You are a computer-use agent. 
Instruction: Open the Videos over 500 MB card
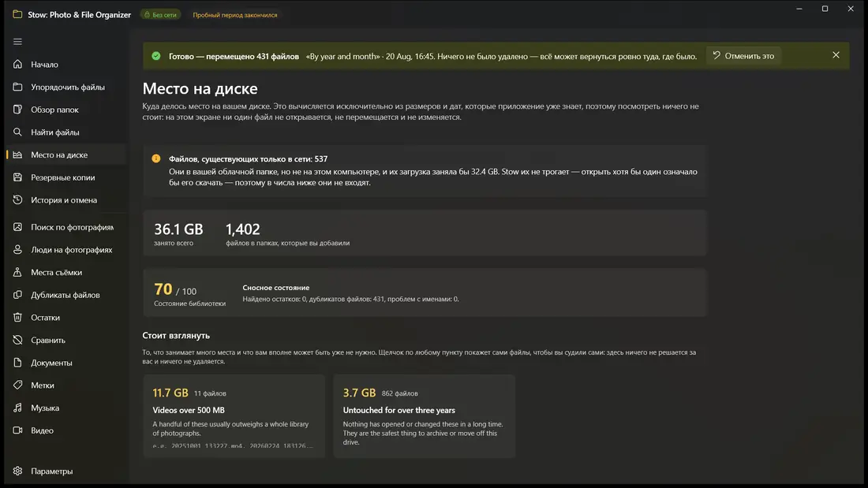234,416
